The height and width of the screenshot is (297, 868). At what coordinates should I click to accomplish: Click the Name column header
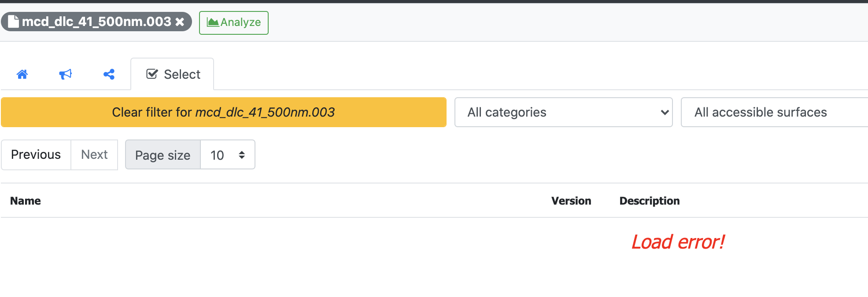[25, 201]
